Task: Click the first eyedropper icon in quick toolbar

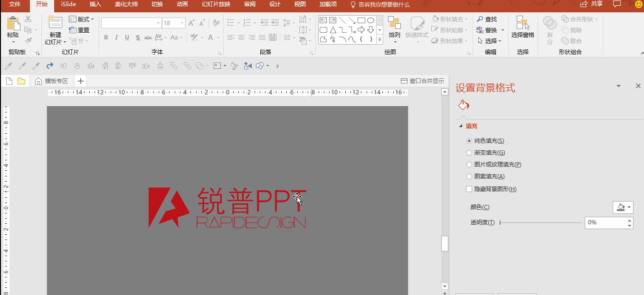Action: click(x=8, y=66)
